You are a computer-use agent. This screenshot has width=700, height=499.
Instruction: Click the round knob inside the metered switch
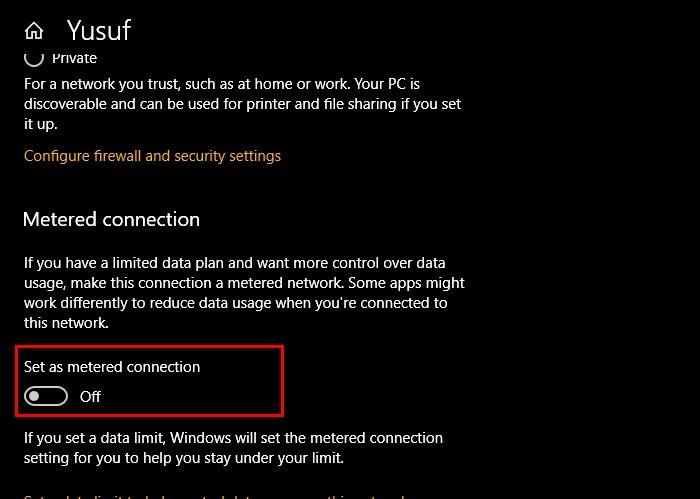click(x=34, y=396)
